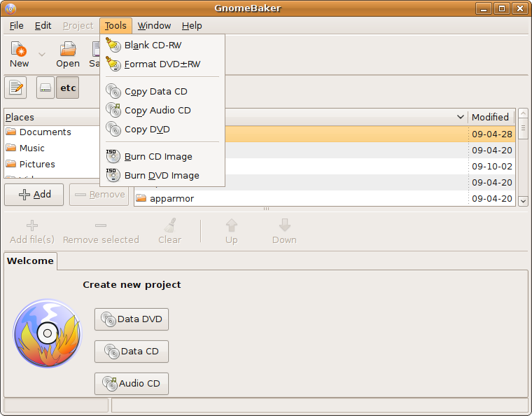The image size is (532, 416).
Task: Click the notepad edit-path icon button
Action: pyautogui.click(x=15, y=88)
